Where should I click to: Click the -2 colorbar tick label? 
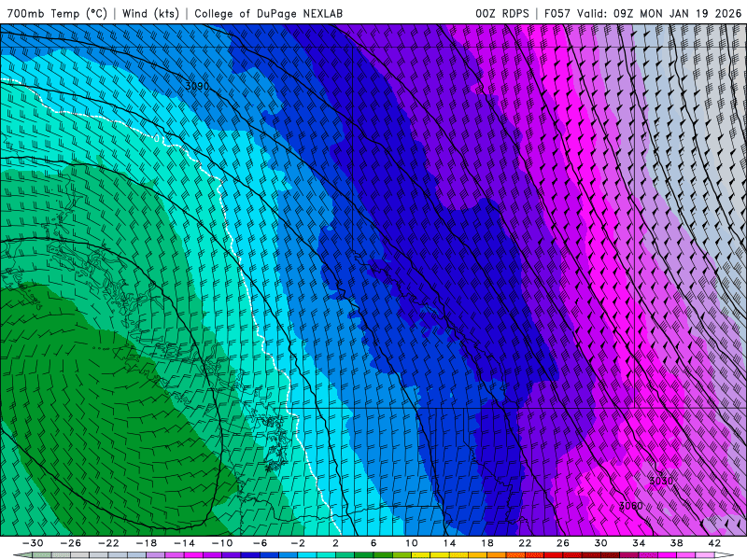(298, 543)
